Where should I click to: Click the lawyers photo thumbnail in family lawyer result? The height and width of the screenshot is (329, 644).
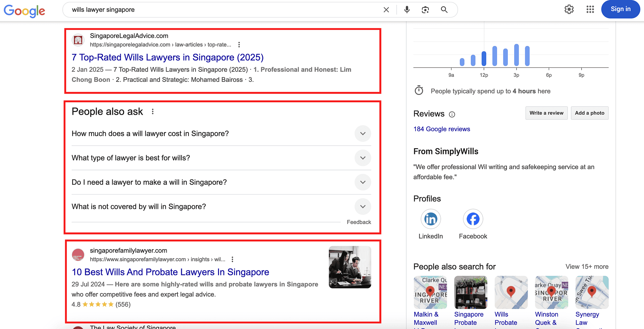pyautogui.click(x=350, y=267)
